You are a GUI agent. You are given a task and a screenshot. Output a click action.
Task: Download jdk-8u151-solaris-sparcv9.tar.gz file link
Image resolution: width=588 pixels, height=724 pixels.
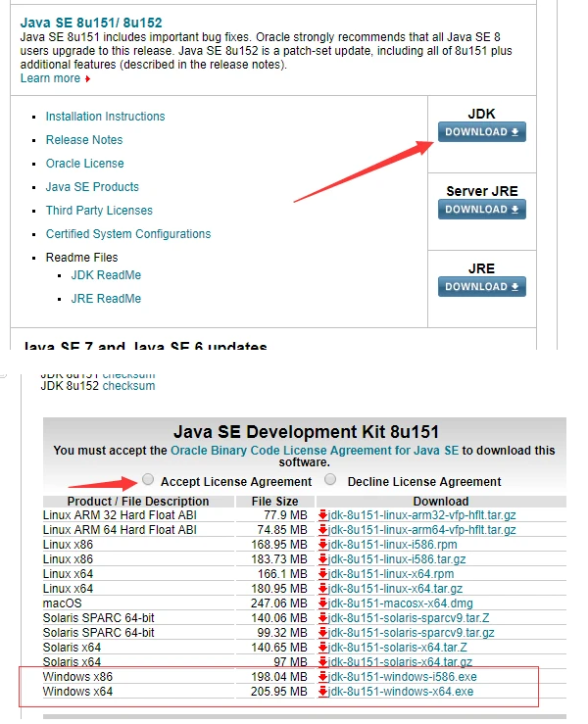coord(411,633)
